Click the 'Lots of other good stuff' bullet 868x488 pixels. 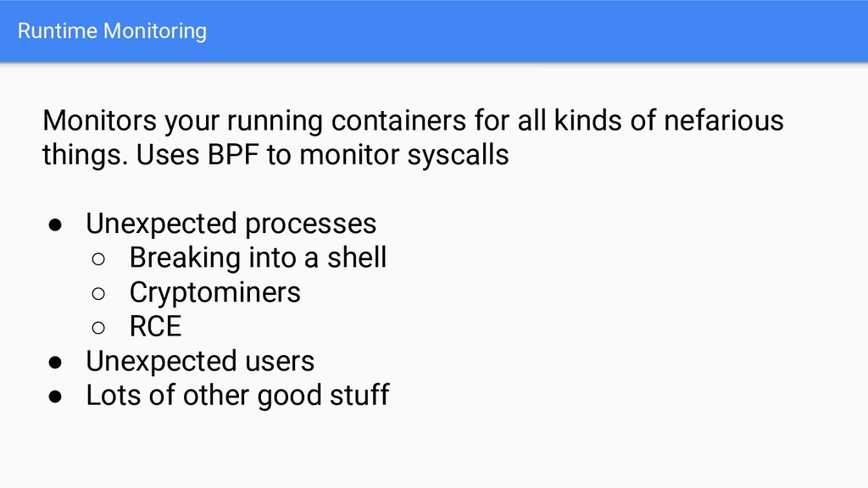[x=237, y=396]
